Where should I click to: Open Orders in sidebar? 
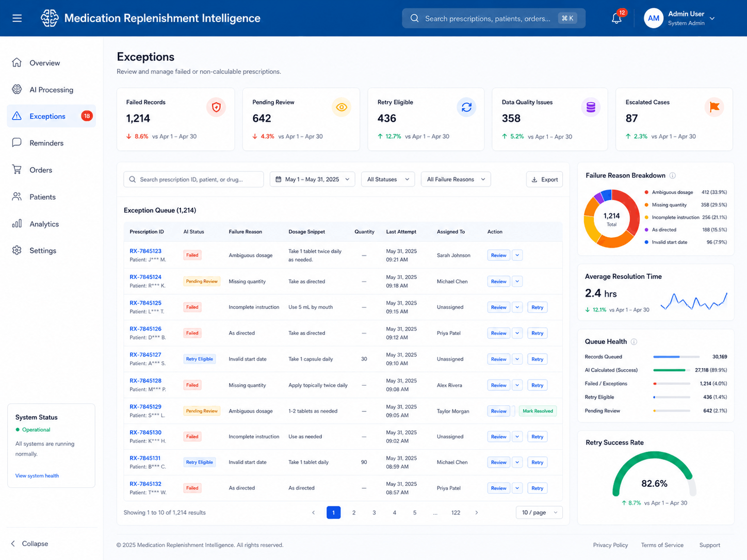tap(51, 170)
